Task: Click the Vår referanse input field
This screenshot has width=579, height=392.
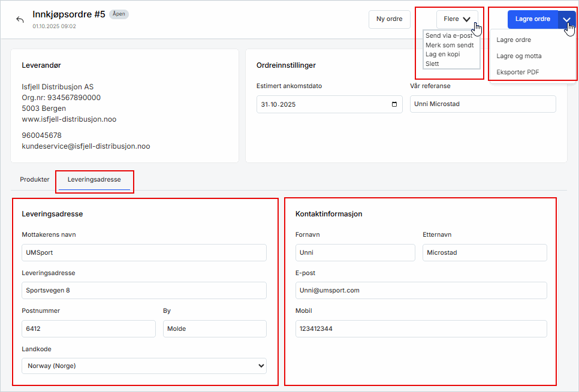Action: pyautogui.click(x=482, y=104)
